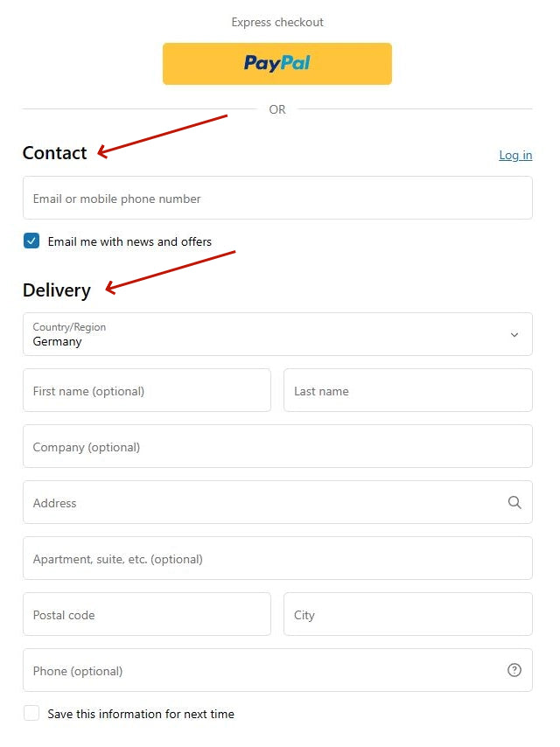The width and height of the screenshot is (560, 747).
Task: Click the Email me with news label
Action: click(x=129, y=242)
